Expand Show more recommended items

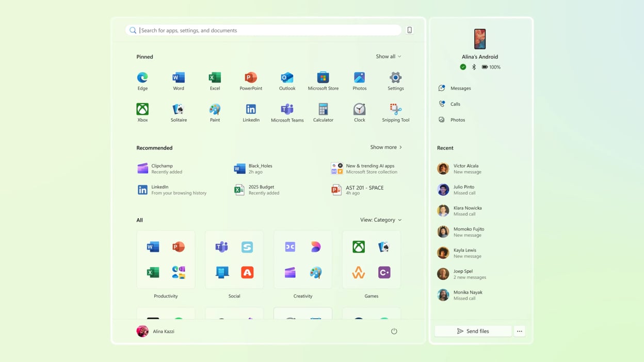[x=385, y=147]
